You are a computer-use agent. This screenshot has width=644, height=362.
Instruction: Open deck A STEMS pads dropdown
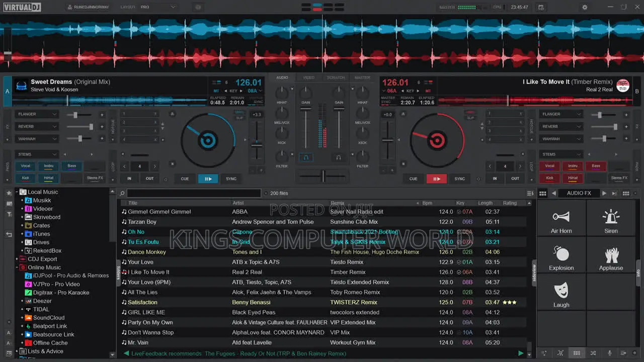[x=37, y=154]
